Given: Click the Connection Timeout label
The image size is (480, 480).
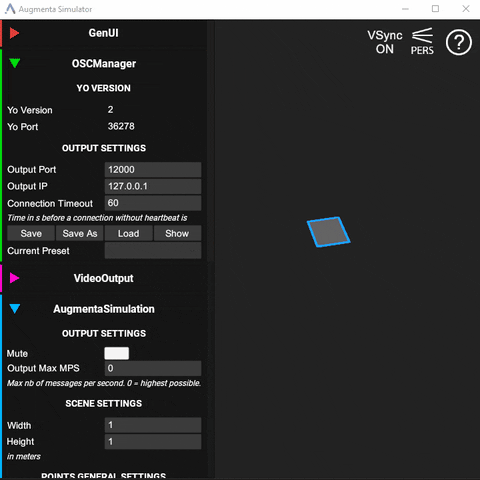Looking at the screenshot, I should point(50,203).
